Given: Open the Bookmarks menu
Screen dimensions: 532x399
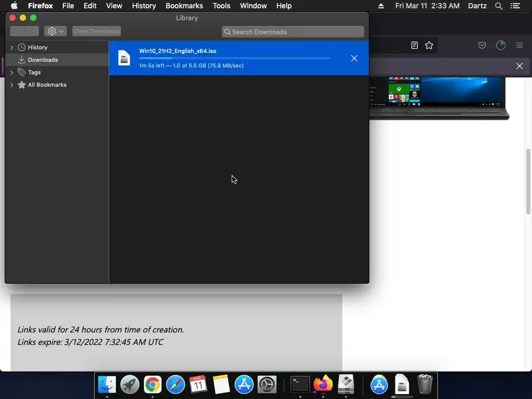Looking at the screenshot, I should [184, 6].
